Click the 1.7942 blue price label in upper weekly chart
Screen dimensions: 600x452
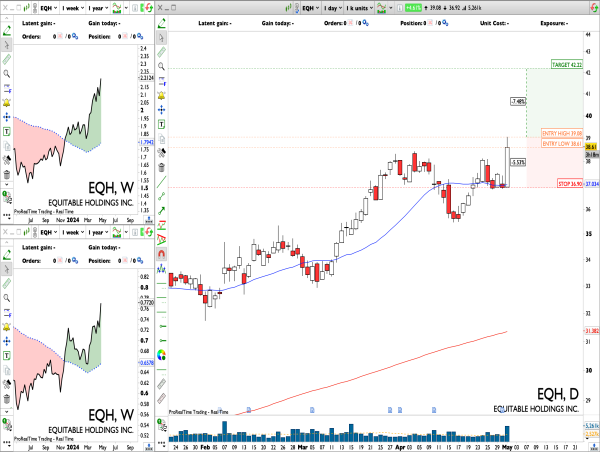pyautogui.click(x=146, y=142)
